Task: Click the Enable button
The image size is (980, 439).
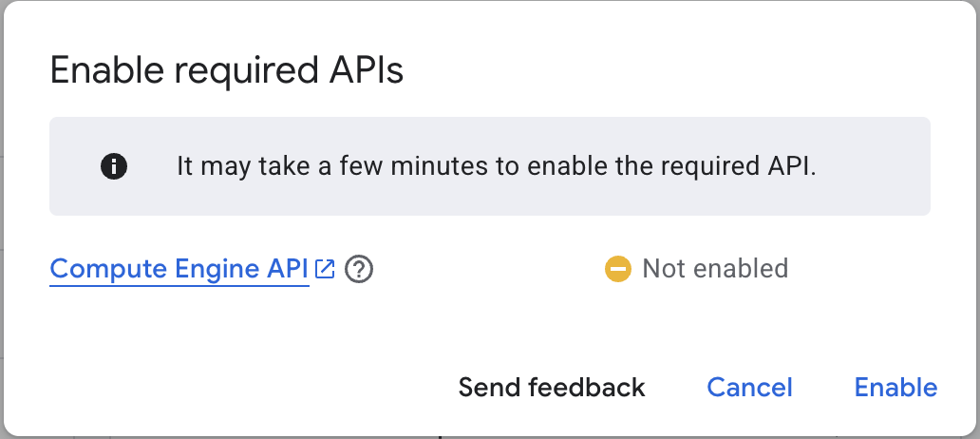Action: (895, 388)
